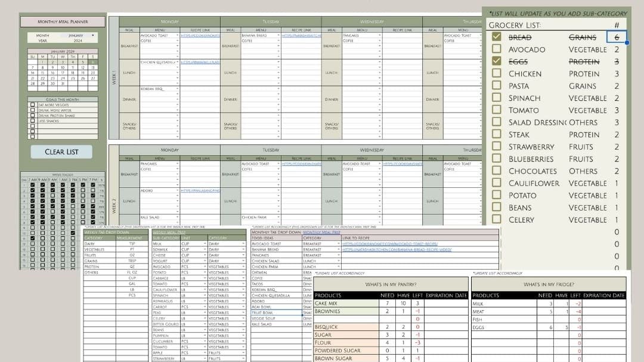The width and height of the screenshot is (644, 362).
Task: Select year value 2024
Action: coord(78,41)
